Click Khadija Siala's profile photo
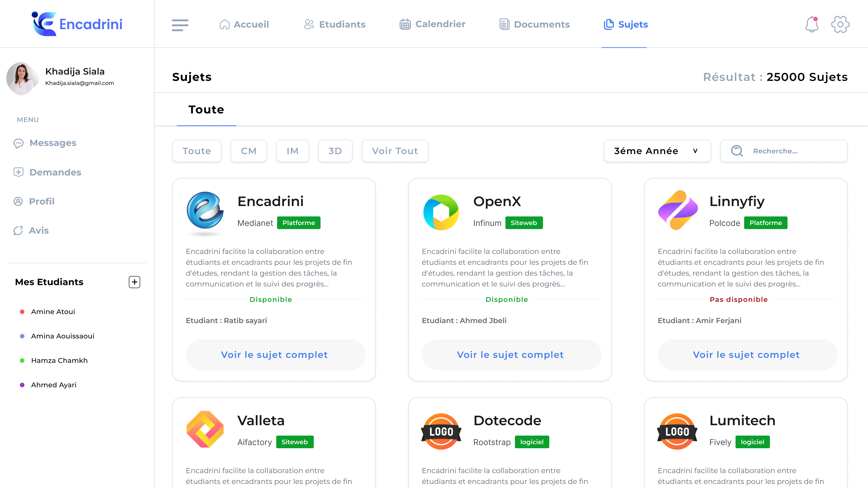The width and height of the screenshot is (868, 488). click(22, 78)
